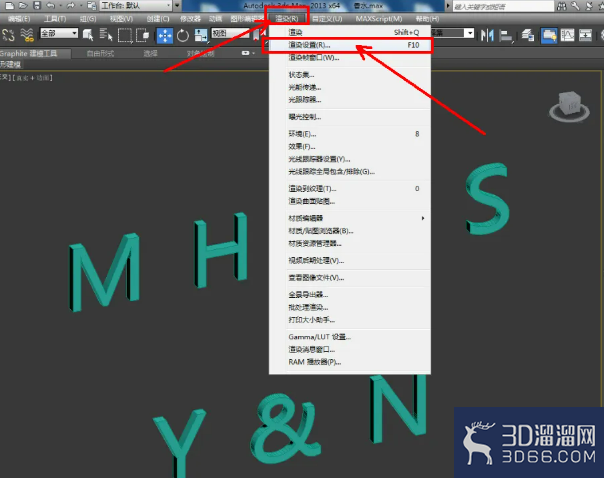Click the Undo arrow icon
Viewport: 604px width, 478px height.
50,5
